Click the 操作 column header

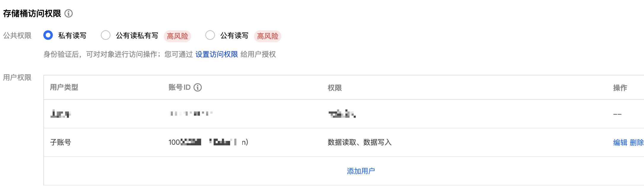tap(620, 88)
